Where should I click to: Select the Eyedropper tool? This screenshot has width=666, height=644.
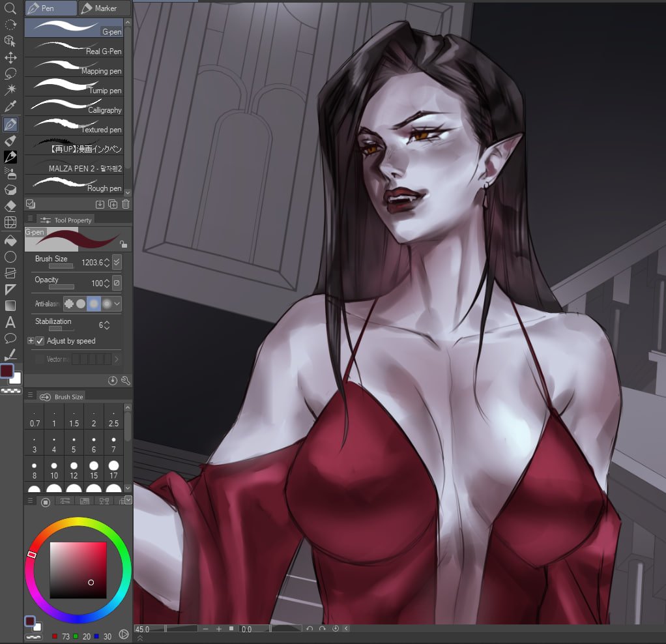(x=10, y=106)
